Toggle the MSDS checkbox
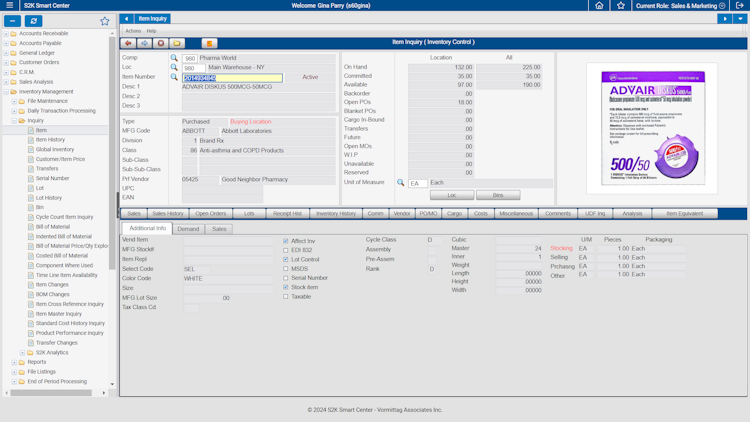The image size is (750, 422). pyautogui.click(x=286, y=268)
